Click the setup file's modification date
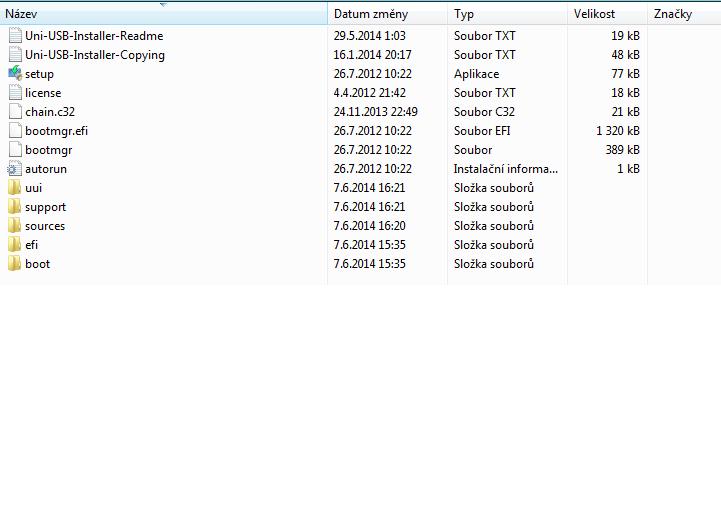This screenshot has width=721, height=512. (372, 74)
